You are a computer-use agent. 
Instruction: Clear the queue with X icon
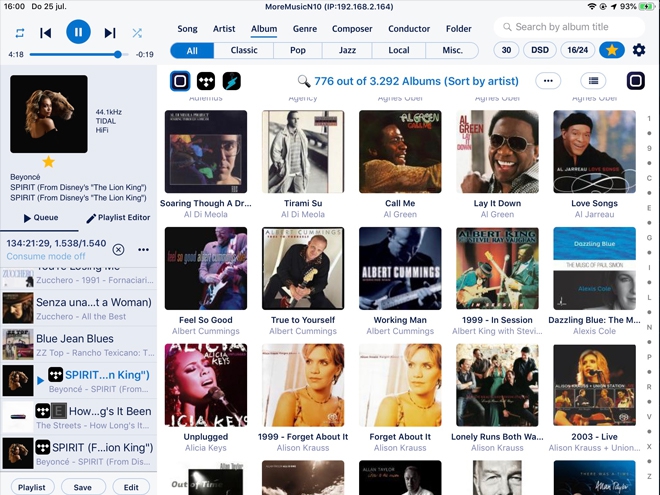click(118, 250)
